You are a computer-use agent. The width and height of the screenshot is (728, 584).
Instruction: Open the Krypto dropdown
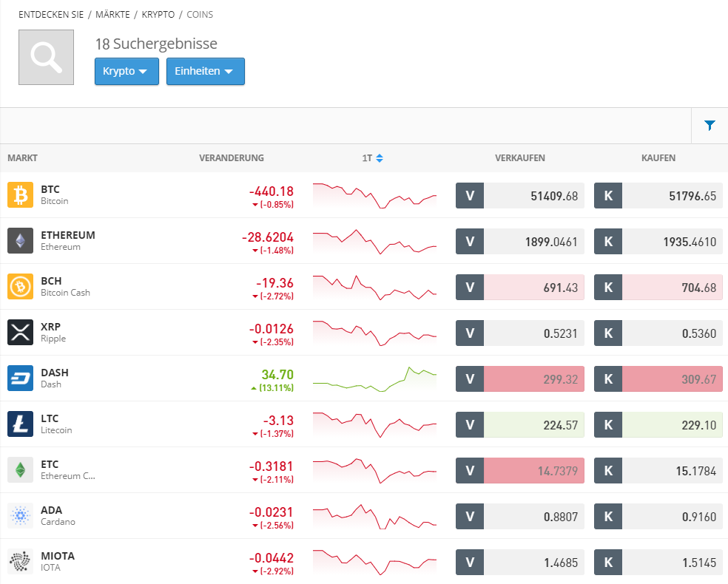tap(127, 72)
